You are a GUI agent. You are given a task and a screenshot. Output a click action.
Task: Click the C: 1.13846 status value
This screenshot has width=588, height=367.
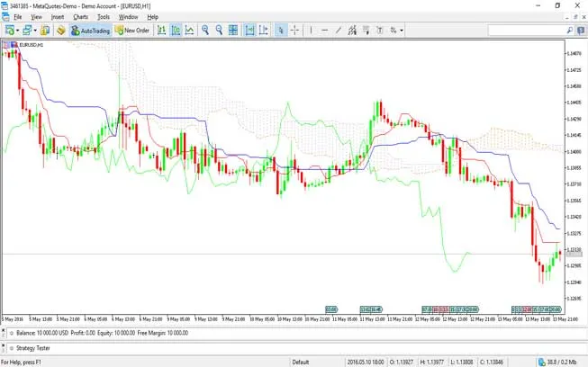point(492,363)
